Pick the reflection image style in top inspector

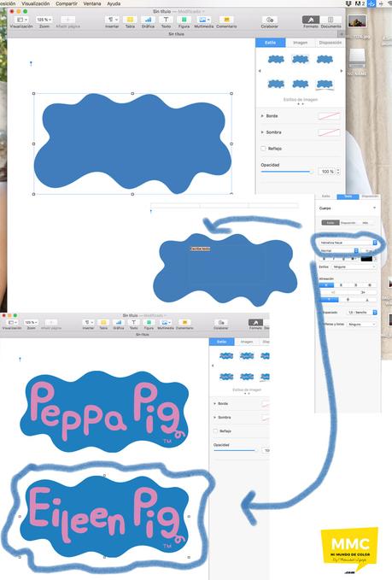325,85
